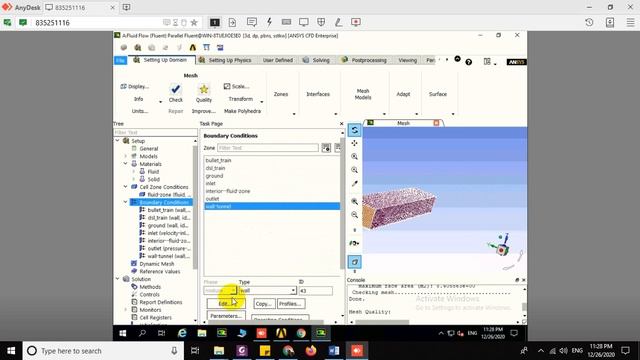Open File Explorer on local taskbar
640x360 pixels.
[219, 351]
